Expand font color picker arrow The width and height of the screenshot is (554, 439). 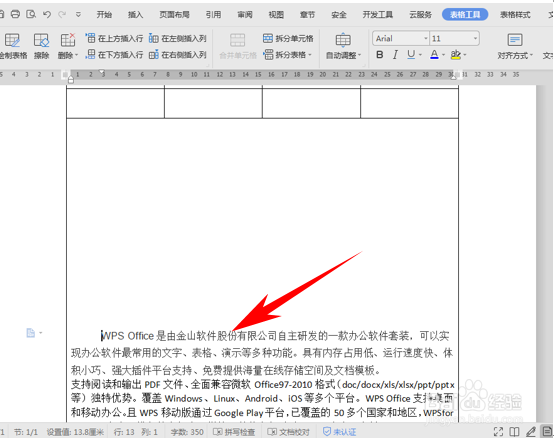443,55
